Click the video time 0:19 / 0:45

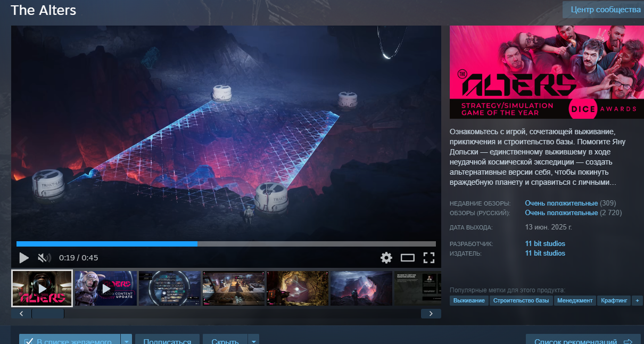(x=79, y=258)
